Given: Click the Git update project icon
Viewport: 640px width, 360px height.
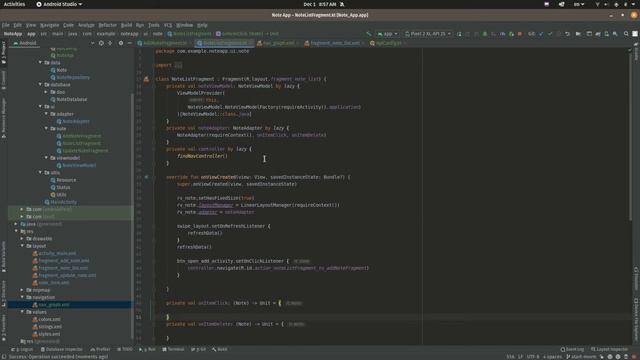Looking at the screenshot, I should 541,34.
